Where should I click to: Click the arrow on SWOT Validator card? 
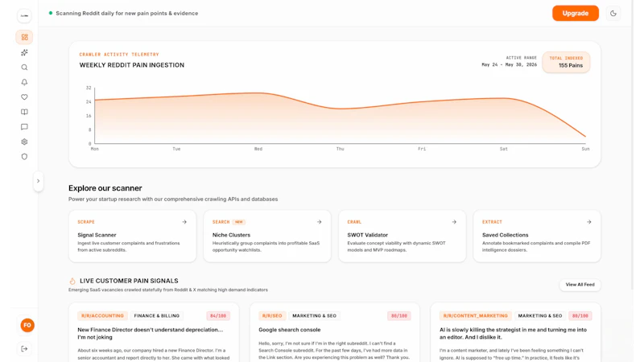click(x=454, y=222)
